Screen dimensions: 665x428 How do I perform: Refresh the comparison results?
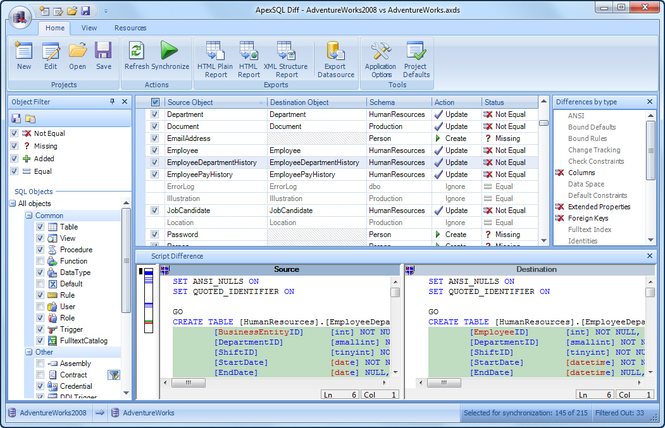coord(137,55)
